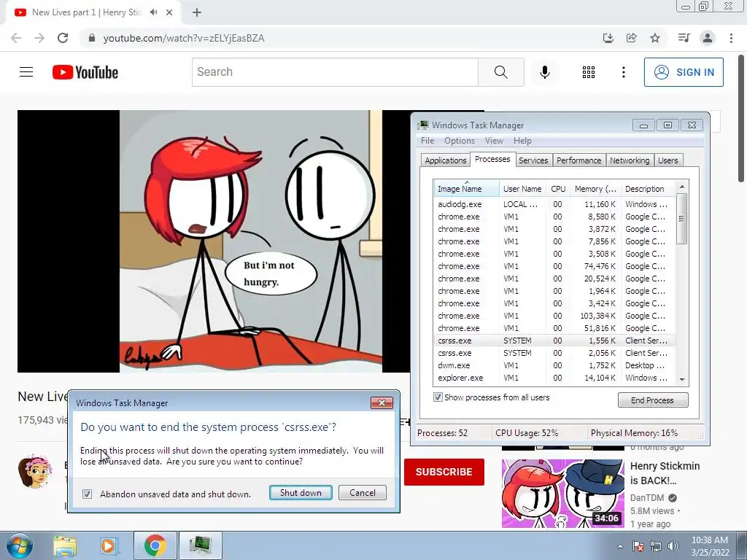This screenshot has height=560, width=747.
Task: Open the YouTube hamburger guide menu
Action: [x=26, y=72]
